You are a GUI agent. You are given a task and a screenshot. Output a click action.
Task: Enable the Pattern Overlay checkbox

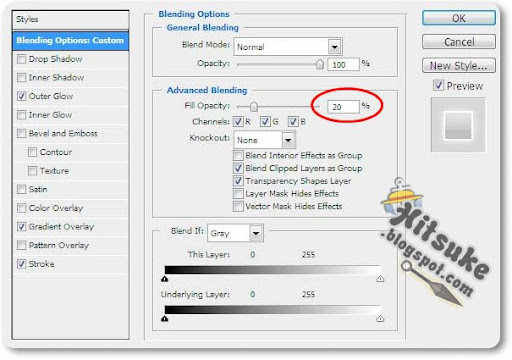pos(21,245)
